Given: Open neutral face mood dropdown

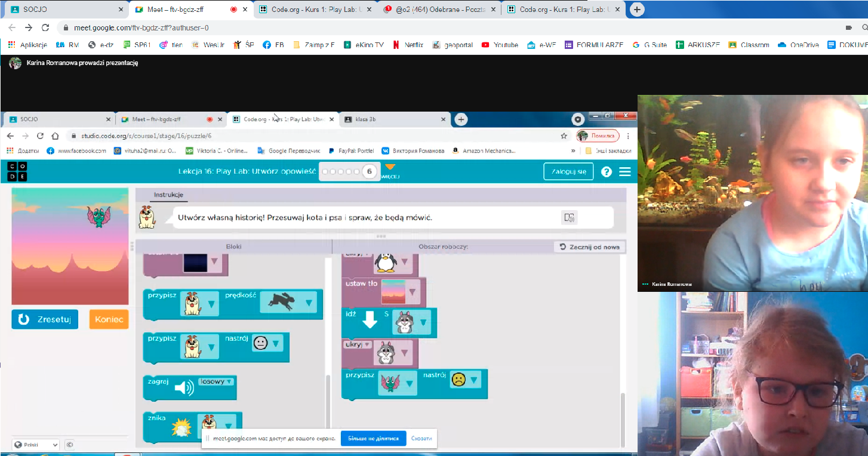Looking at the screenshot, I should point(266,343).
